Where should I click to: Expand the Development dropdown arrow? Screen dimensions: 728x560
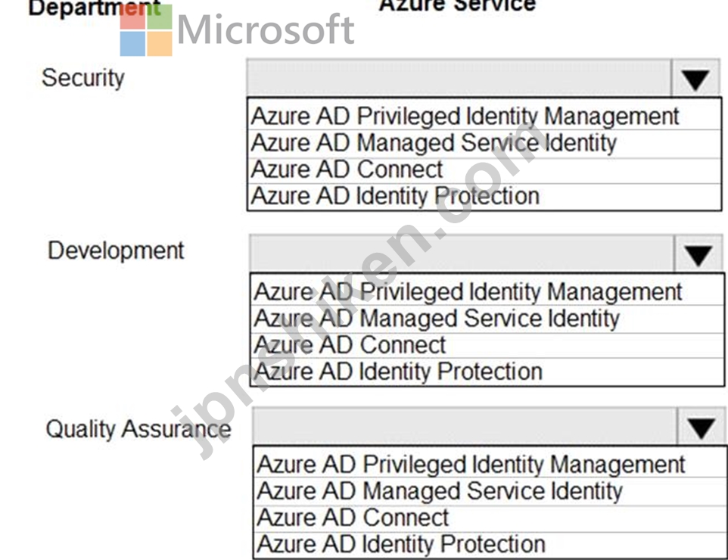(698, 254)
